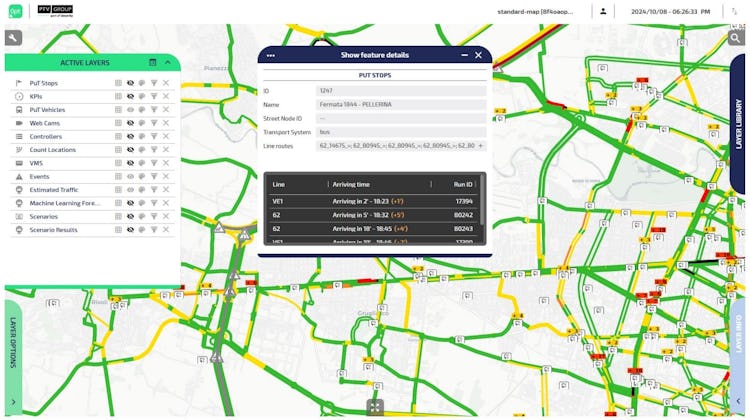The width and height of the screenshot is (750, 420).
Task: Open the user account icon
Action: (x=603, y=11)
